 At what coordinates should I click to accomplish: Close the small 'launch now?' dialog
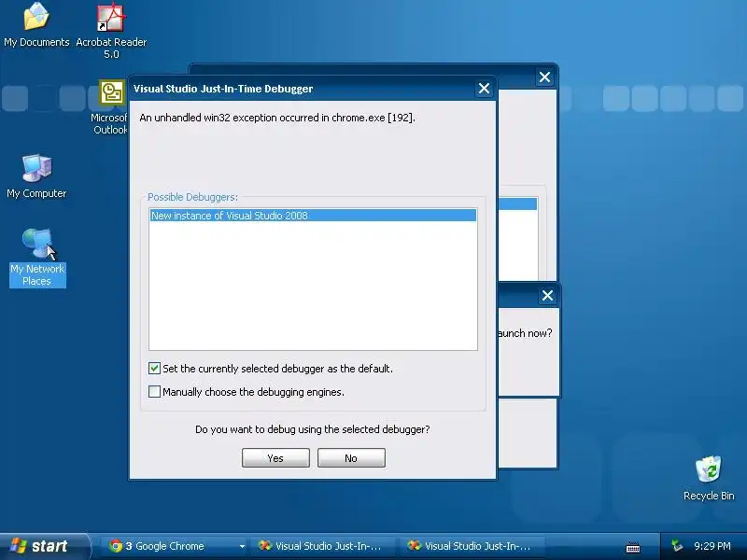point(547,296)
